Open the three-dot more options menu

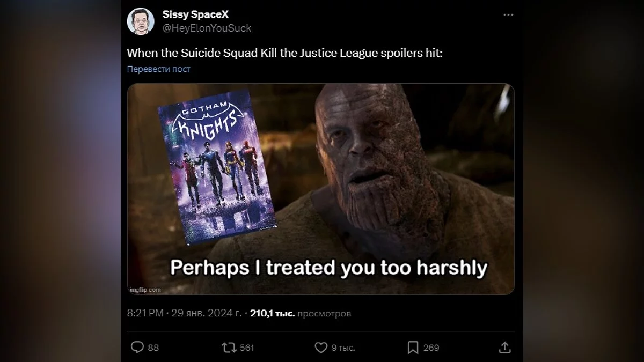coord(508,15)
